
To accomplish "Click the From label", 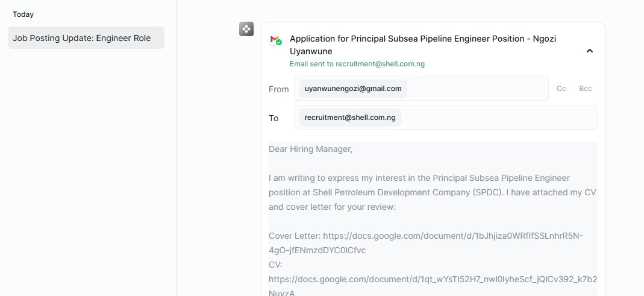I will click(278, 89).
